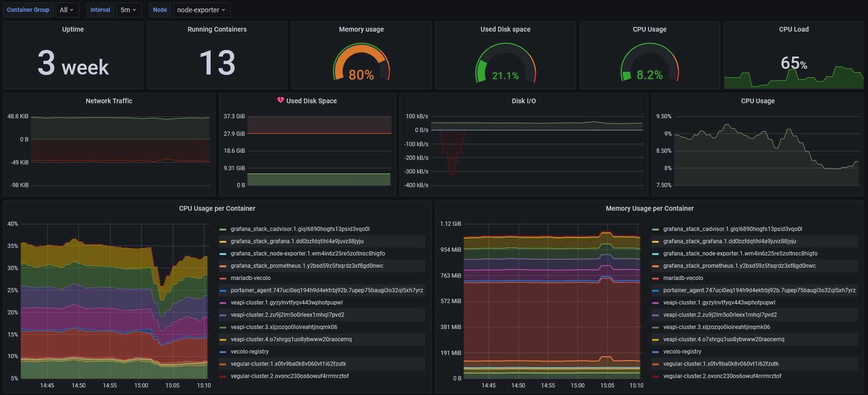Click the 65% CPU Load value
868x395 pixels.
coord(794,63)
